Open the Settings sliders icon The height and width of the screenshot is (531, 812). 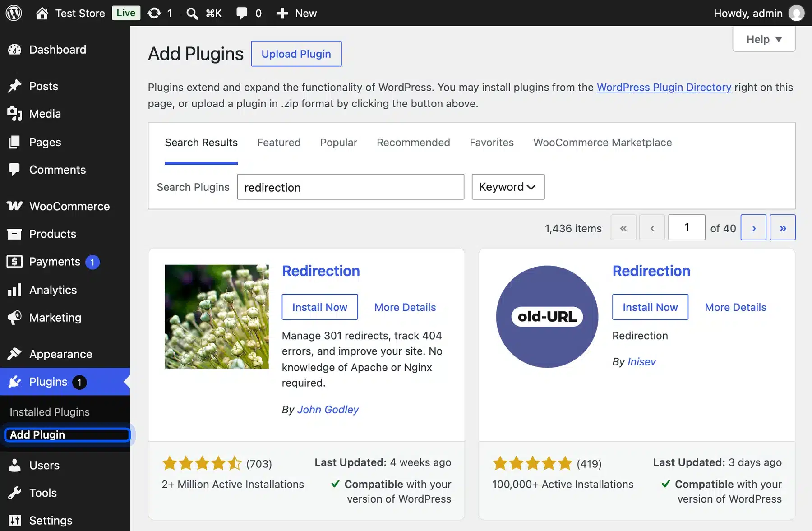[x=14, y=521]
